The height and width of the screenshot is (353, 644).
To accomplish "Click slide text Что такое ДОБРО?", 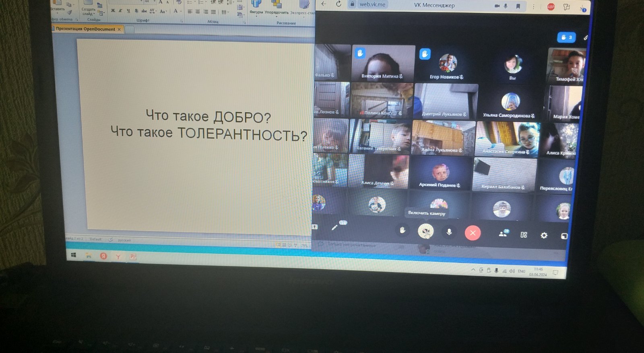I will (208, 116).
